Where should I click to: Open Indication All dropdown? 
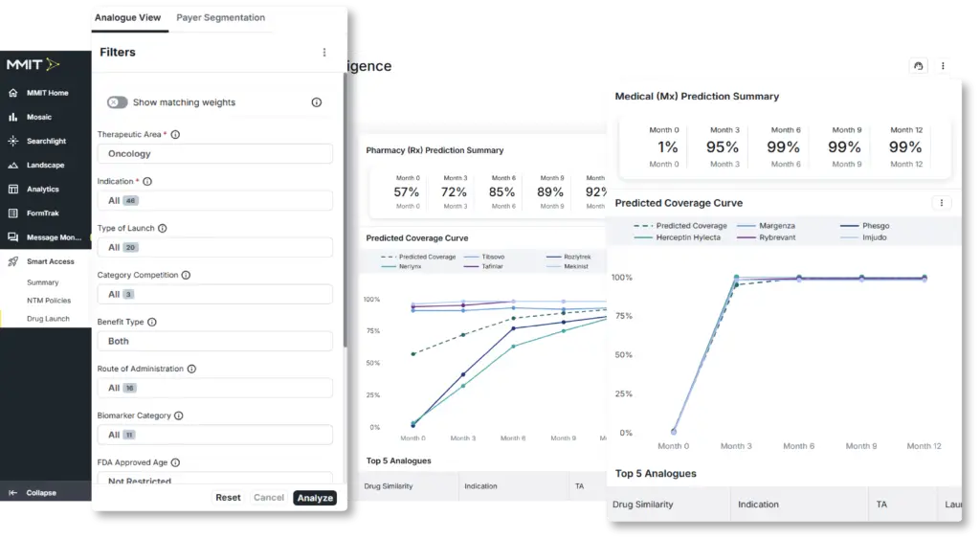pos(215,201)
